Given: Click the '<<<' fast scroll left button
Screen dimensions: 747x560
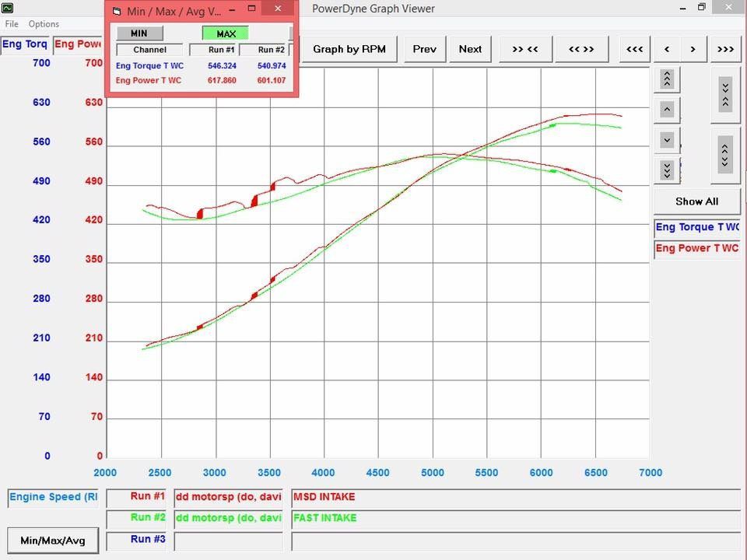Looking at the screenshot, I should [x=634, y=49].
